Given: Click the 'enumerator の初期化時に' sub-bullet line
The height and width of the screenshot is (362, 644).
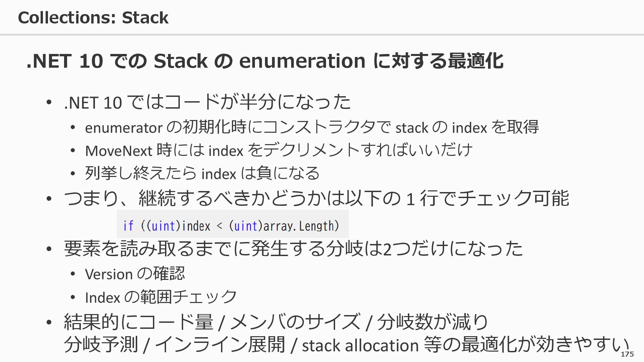Looking at the screenshot, I should tap(312, 127).
